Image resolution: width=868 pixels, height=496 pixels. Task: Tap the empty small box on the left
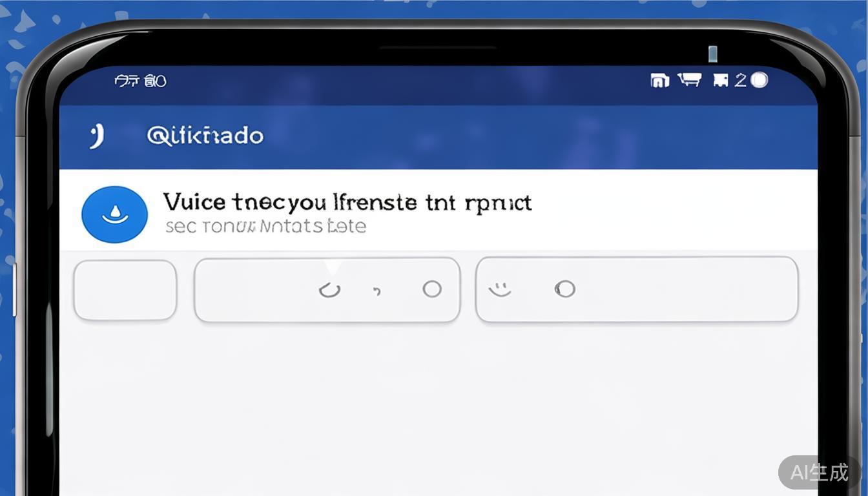click(125, 290)
